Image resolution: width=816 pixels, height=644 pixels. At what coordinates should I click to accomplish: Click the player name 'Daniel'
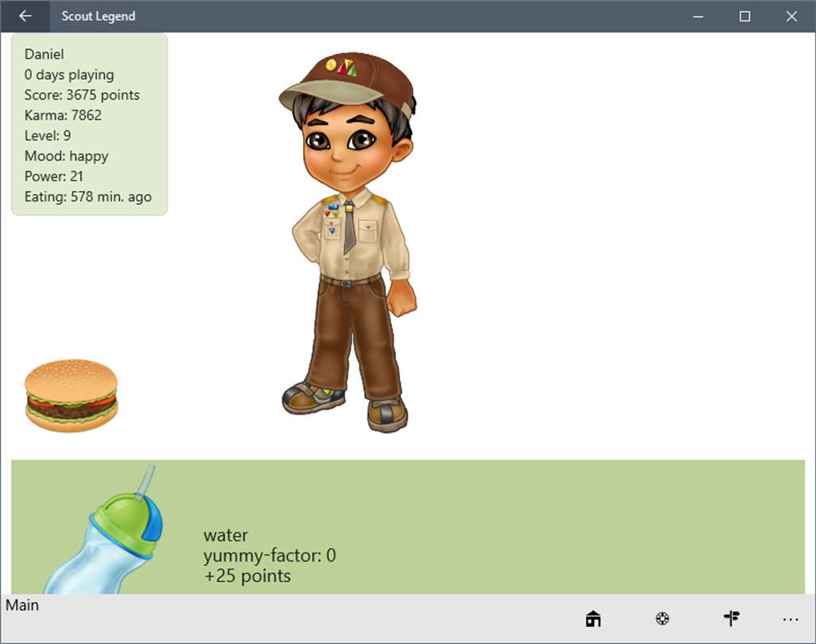pyautogui.click(x=45, y=54)
